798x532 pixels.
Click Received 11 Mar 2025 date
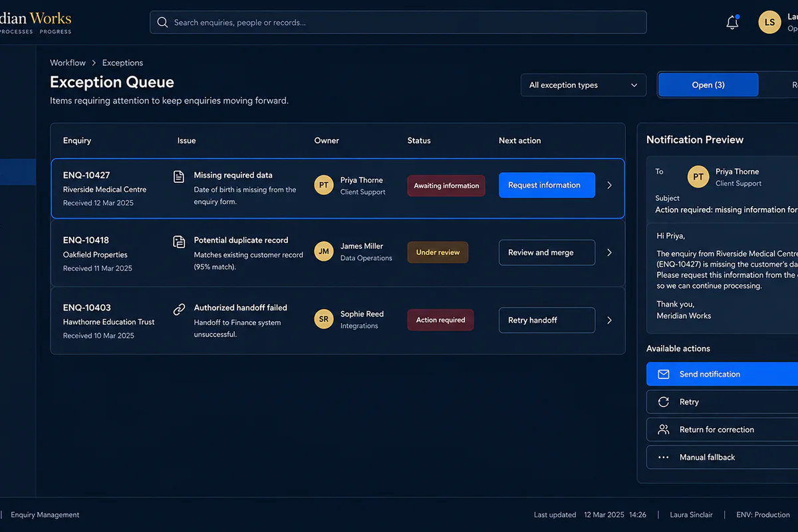pos(97,269)
